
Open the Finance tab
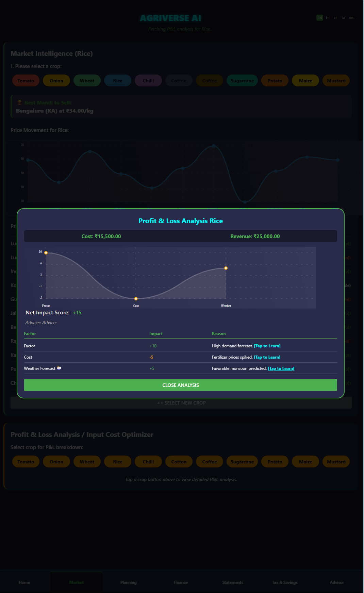(x=181, y=582)
